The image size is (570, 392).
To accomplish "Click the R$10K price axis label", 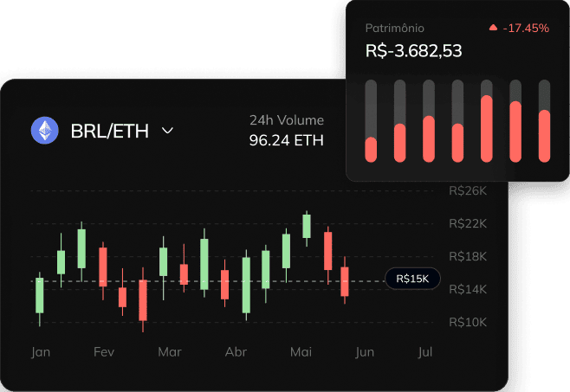I will tap(468, 322).
